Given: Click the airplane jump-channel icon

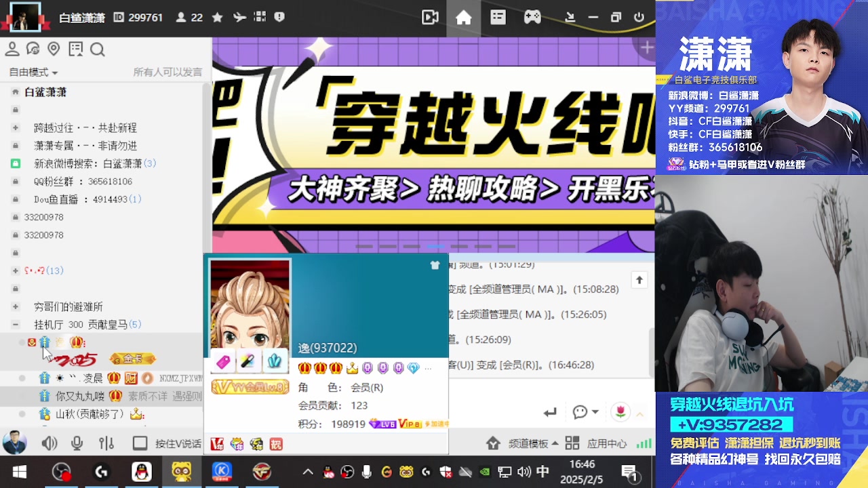Looking at the screenshot, I should pos(239,18).
